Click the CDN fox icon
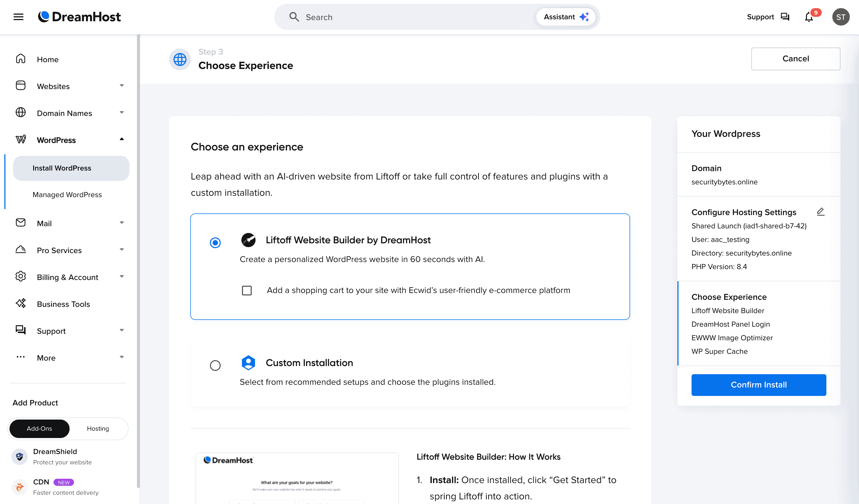The image size is (859, 504). tap(19, 487)
